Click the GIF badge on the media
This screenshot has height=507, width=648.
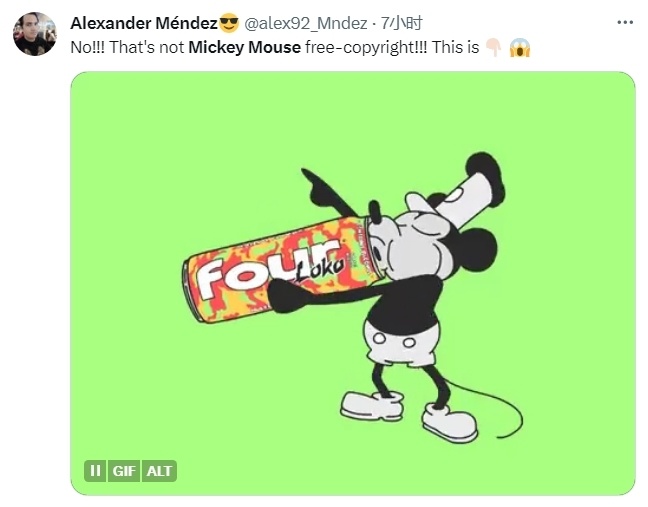click(124, 471)
